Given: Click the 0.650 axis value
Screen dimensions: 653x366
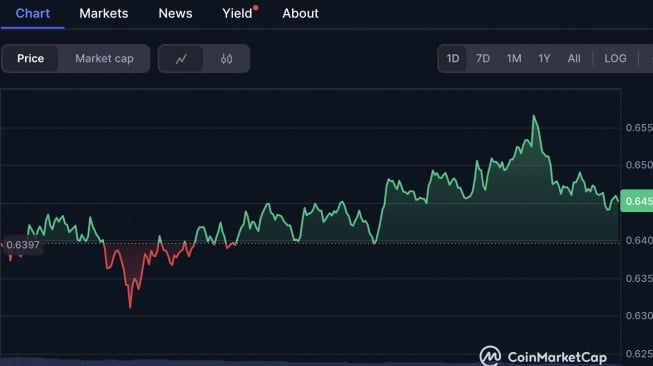Looking at the screenshot, I should (639, 165).
